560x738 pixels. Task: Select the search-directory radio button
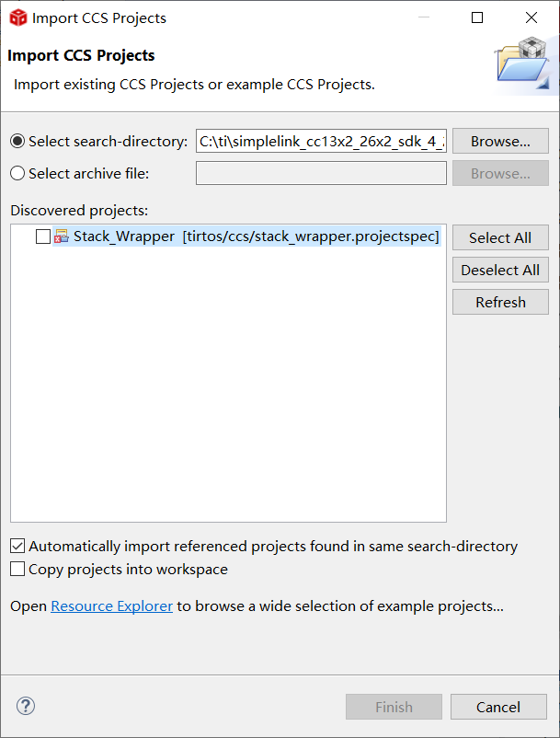17,142
